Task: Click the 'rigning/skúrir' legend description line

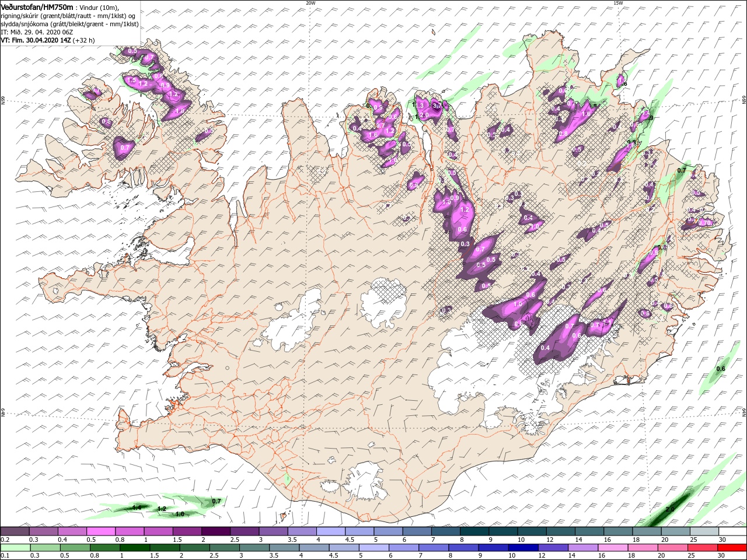Action: pos(68,16)
